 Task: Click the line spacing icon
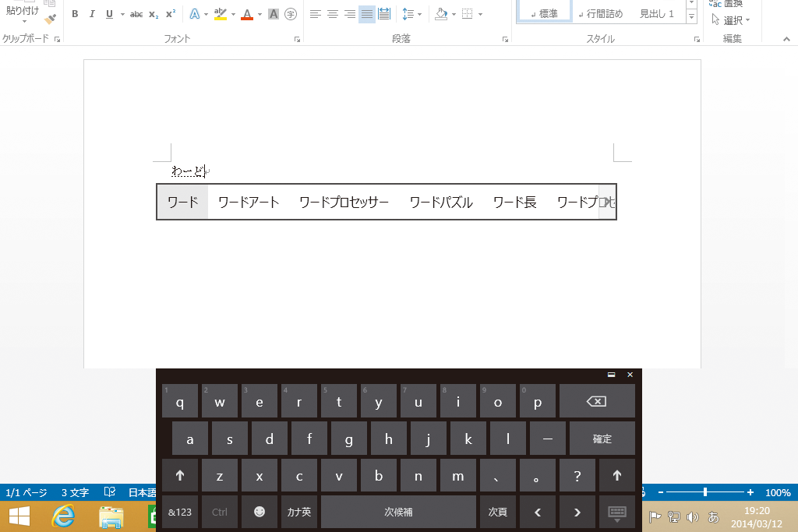[408, 14]
